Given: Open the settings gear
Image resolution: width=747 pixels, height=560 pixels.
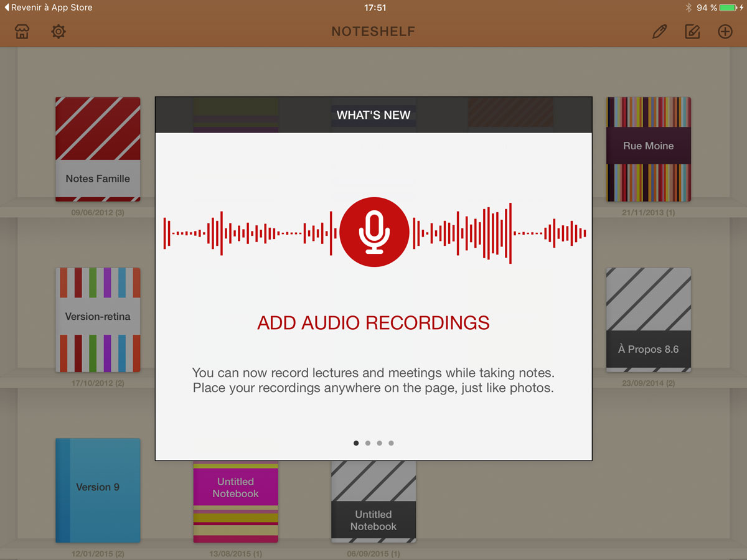Looking at the screenshot, I should [x=59, y=32].
